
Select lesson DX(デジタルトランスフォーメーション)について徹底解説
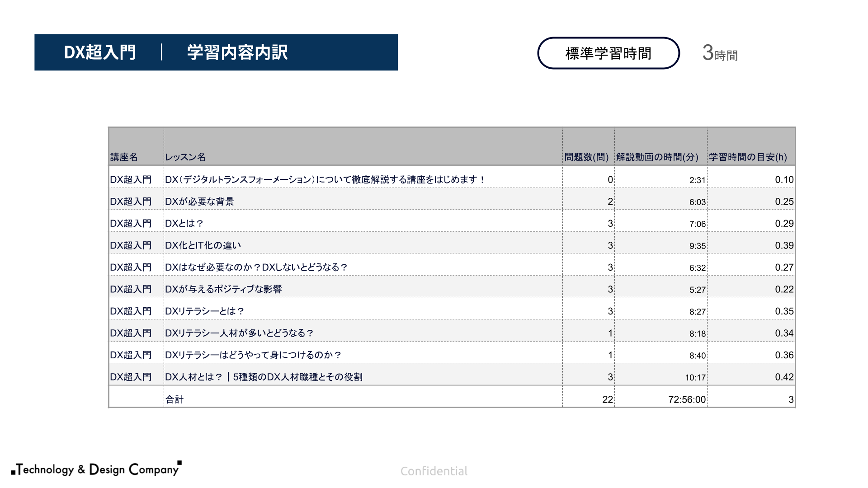325,179
